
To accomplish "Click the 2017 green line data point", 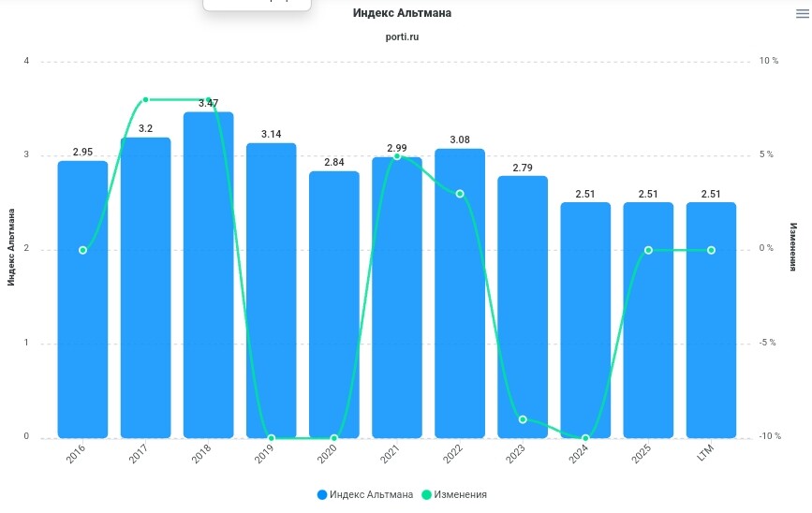I will click(x=145, y=99).
